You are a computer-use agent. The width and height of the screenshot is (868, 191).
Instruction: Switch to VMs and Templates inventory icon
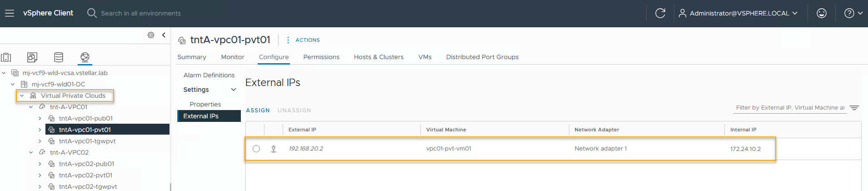[32, 57]
